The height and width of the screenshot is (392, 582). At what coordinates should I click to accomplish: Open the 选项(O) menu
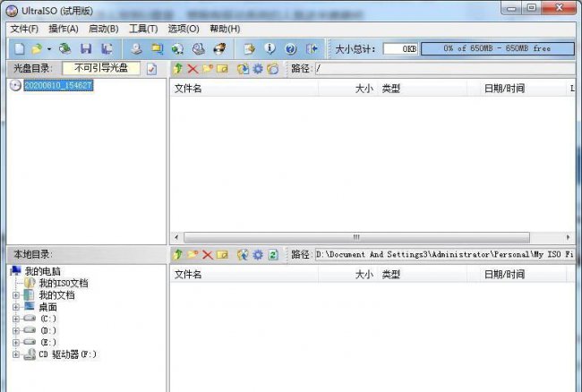(184, 29)
